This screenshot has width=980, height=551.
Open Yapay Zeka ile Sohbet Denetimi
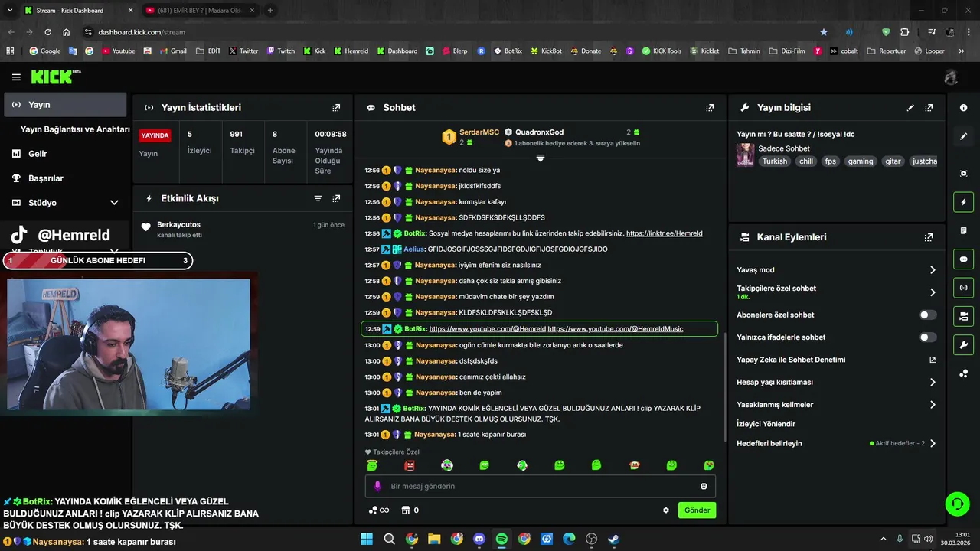[x=836, y=360]
